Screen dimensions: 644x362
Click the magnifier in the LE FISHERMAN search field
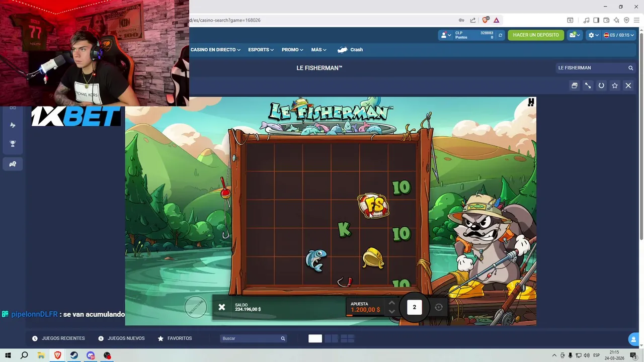click(x=630, y=68)
